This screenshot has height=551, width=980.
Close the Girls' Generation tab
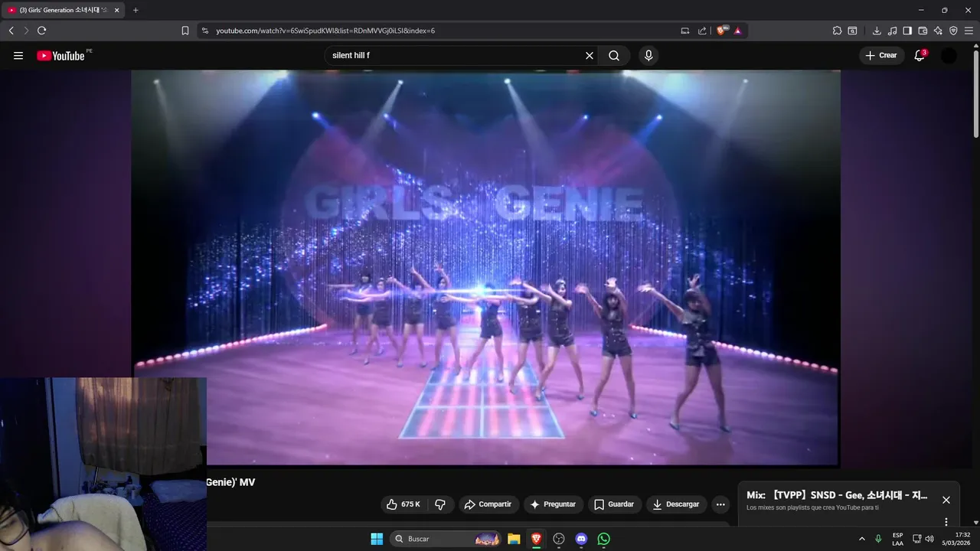[116, 10]
